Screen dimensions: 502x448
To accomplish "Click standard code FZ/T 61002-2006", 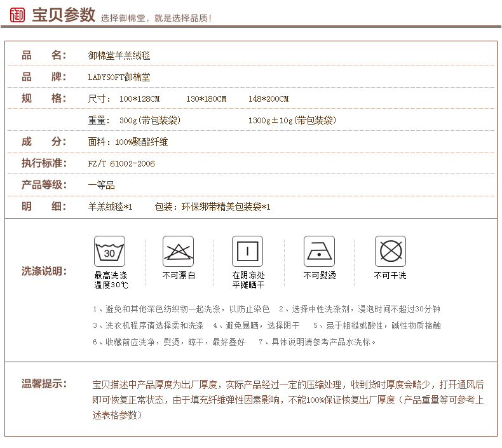I will (121, 164).
